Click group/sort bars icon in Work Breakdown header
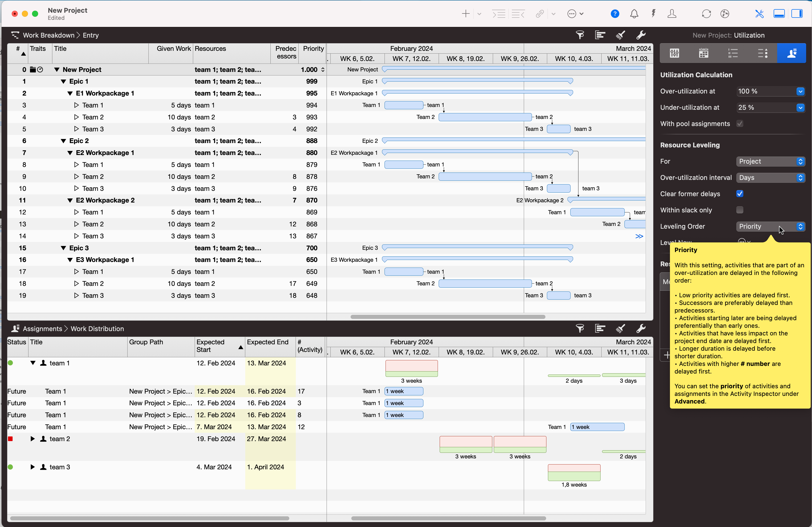 (x=600, y=35)
